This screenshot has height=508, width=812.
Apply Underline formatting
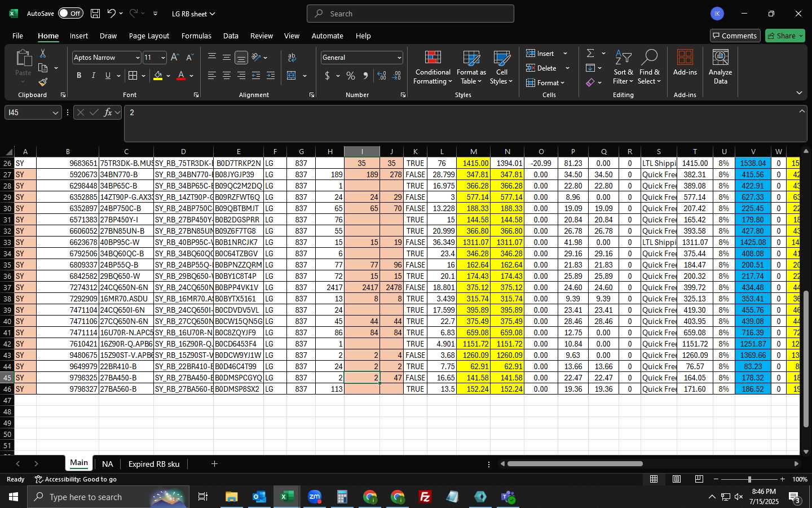pyautogui.click(x=108, y=76)
